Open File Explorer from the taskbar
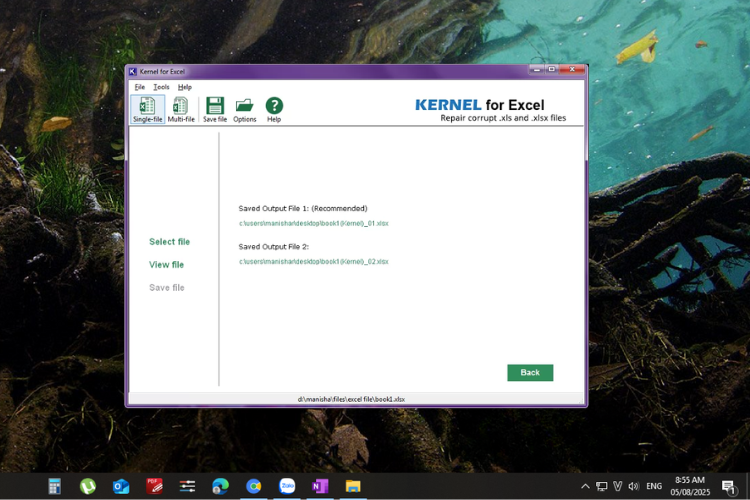Image resolution: width=750 pixels, height=500 pixels. (x=353, y=487)
